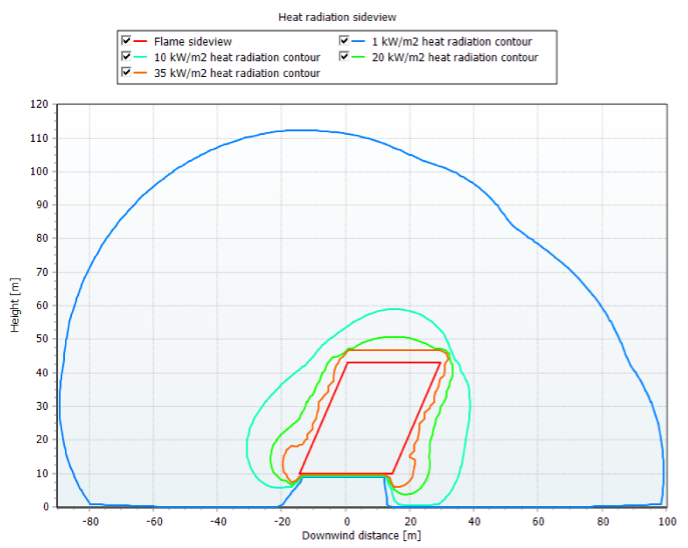Image resolution: width=688 pixels, height=548 pixels.
Task: Select the Downwind distance [m] axis title
Action: pyautogui.click(x=361, y=536)
